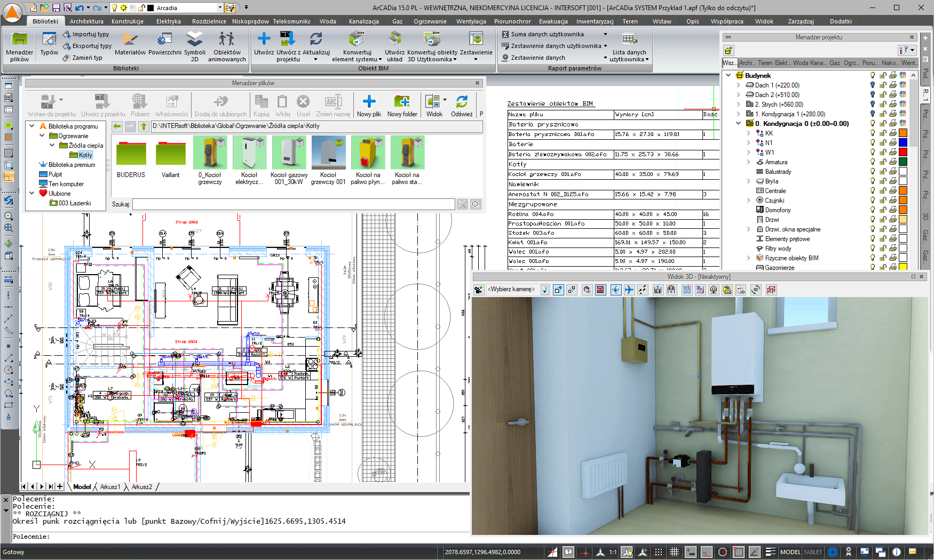
Task: Click Importuj typy
Action: point(86,34)
